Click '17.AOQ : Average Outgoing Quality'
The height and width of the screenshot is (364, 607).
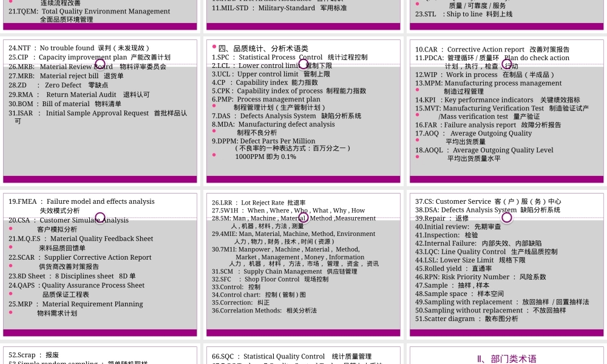473,133
